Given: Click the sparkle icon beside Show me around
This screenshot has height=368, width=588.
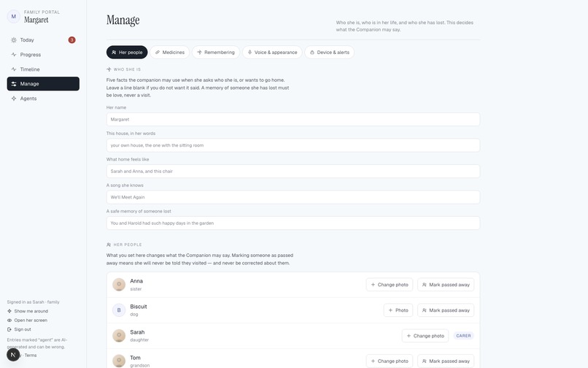Looking at the screenshot, I should point(9,311).
